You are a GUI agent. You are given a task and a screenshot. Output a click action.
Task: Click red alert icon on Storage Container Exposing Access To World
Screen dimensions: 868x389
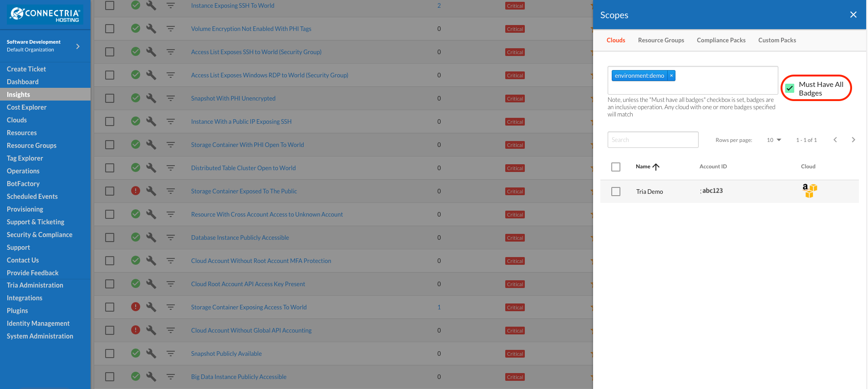[136, 307]
